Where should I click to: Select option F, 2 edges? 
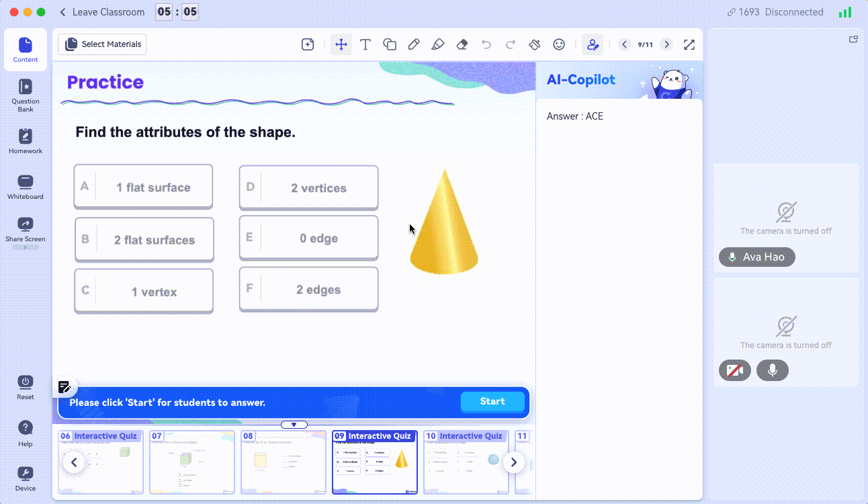pyautogui.click(x=308, y=289)
